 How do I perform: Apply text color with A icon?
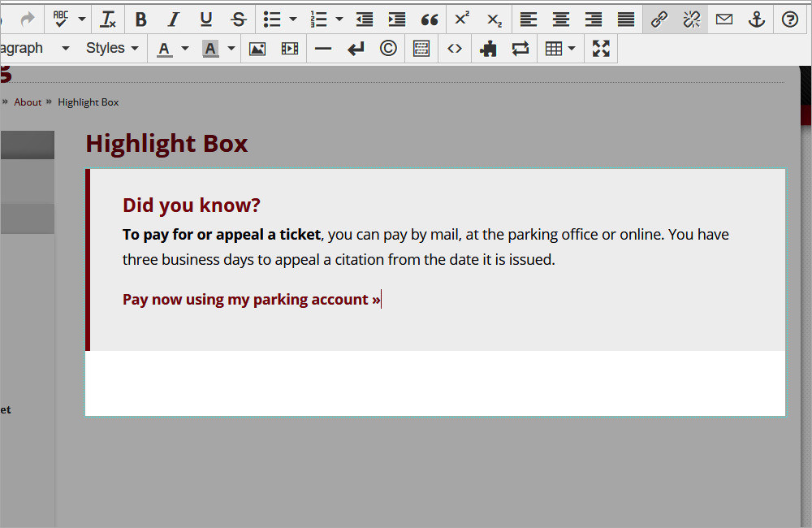[x=164, y=49]
